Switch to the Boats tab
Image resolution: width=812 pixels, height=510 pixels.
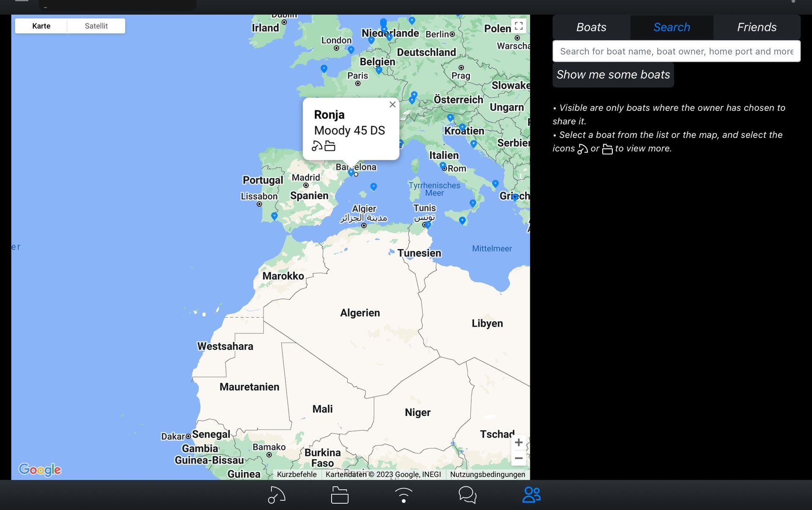click(591, 27)
